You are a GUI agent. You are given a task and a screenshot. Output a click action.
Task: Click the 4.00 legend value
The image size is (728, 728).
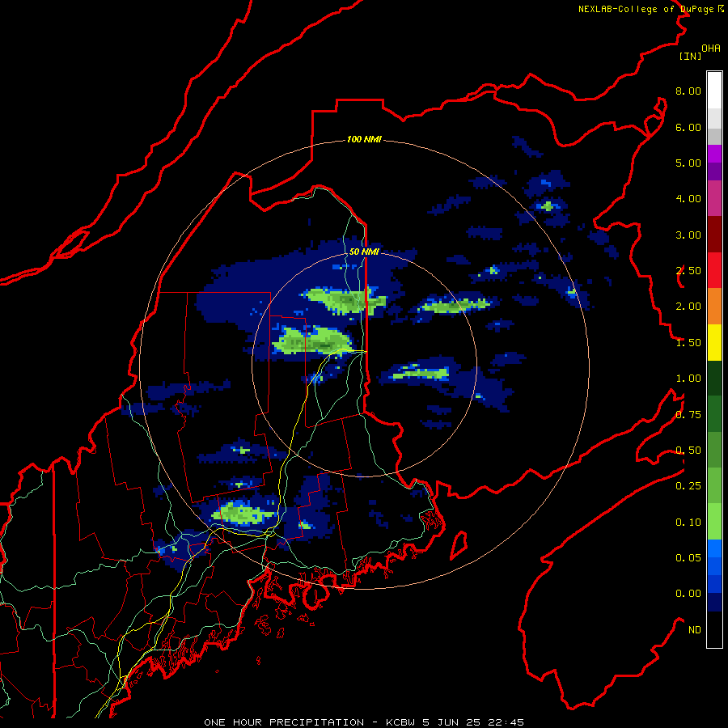(688, 199)
